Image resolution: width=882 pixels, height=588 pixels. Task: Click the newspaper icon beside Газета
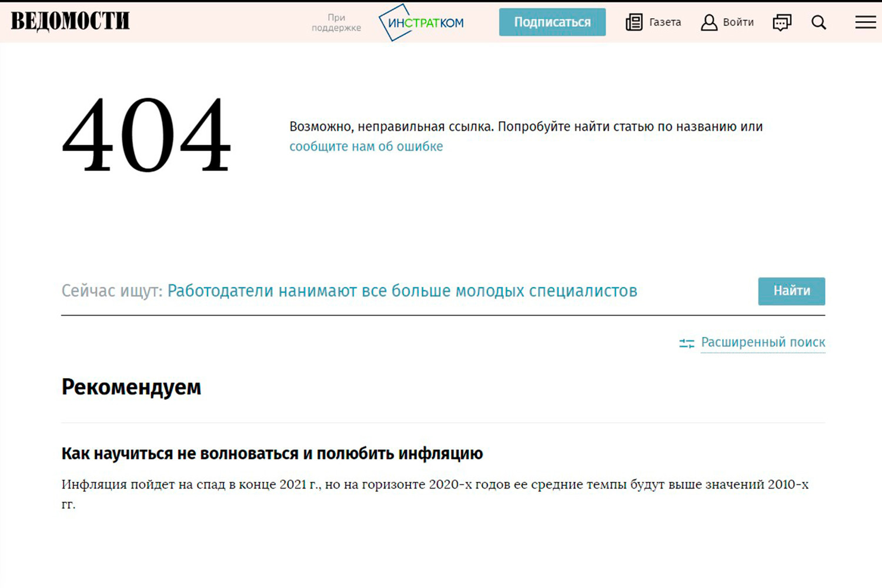coord(634,22)
